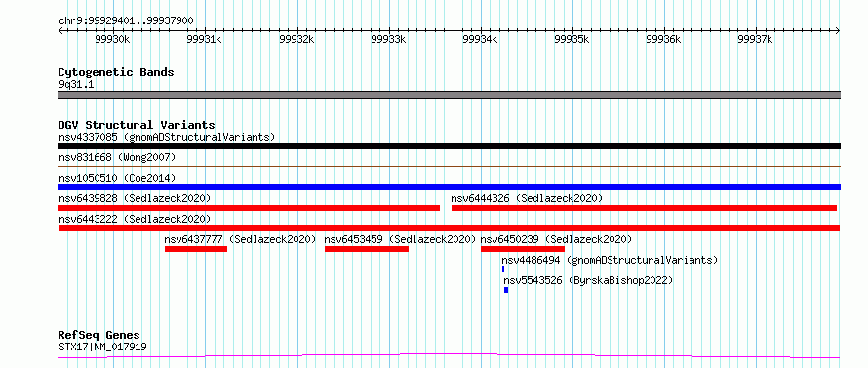Click the 99934k ruler tick label
868x368 pixels.
tap(480, 39)
